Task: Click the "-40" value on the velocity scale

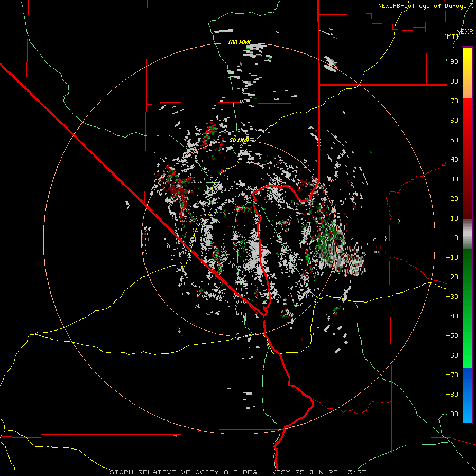Action: click(452, 316)
